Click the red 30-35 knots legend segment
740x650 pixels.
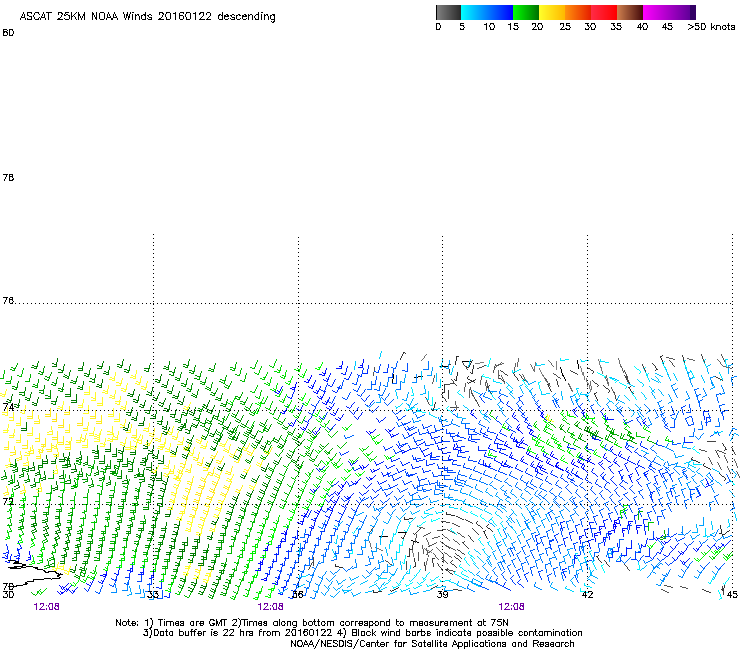coord(604,12)
